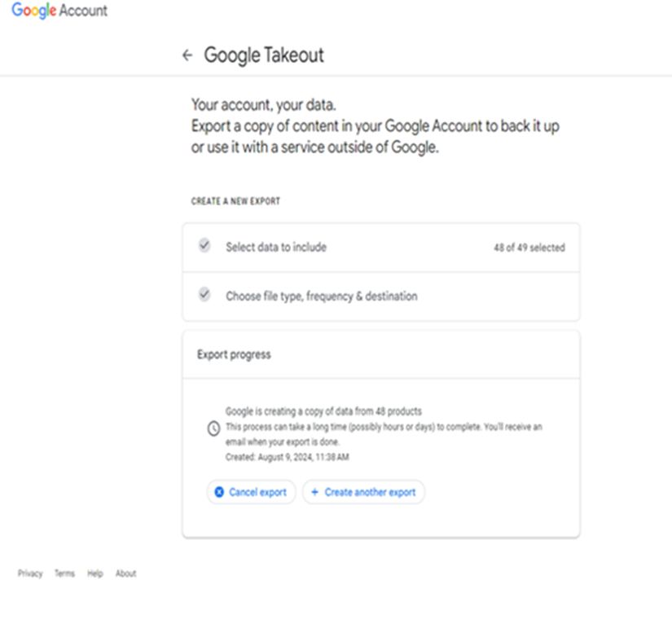Click the Create a new export heading
The width and height of the screenshot is (672, 624).
(235, 201)
